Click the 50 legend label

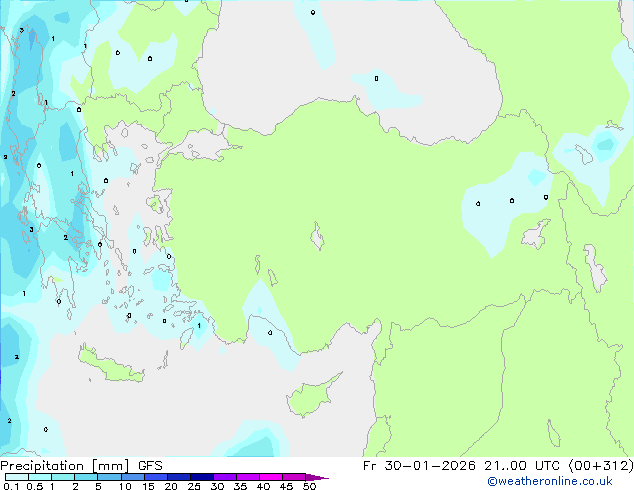[309, 486]
